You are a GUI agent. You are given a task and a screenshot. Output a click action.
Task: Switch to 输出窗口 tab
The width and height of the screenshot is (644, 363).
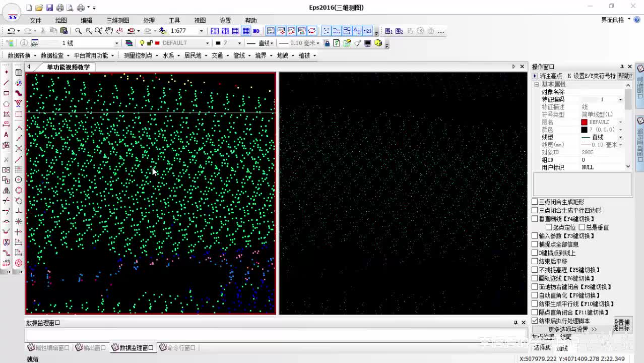91,348
